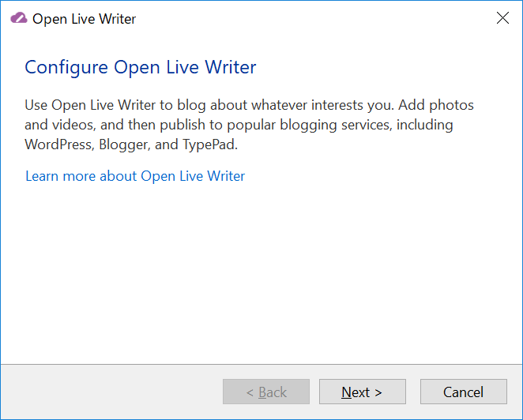
Task: Click the word Blogger in the description text
Action: coord(124,144)
